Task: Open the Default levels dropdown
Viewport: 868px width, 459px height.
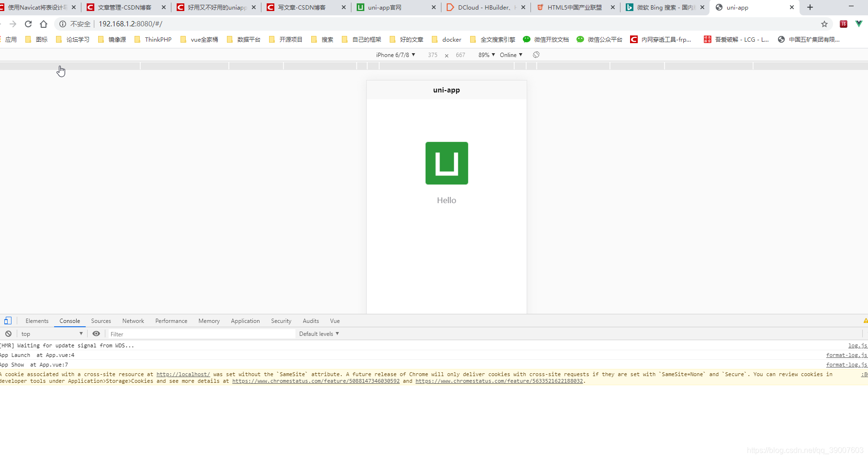Action: coord(319,334)
